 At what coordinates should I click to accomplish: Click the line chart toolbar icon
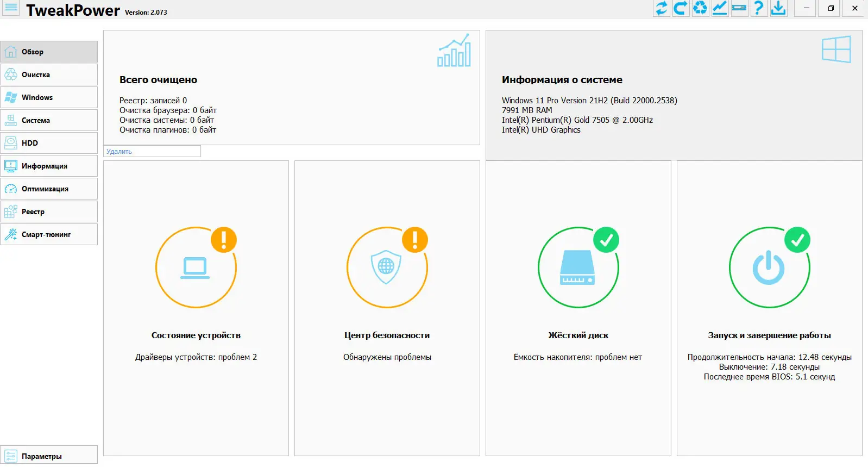(x=720, y=8)
